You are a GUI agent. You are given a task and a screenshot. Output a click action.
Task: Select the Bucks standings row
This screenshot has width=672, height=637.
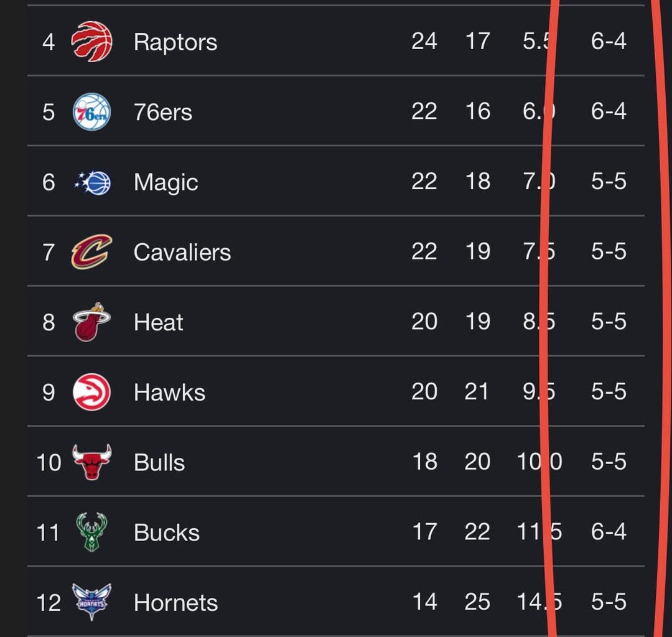coord(336,532)
